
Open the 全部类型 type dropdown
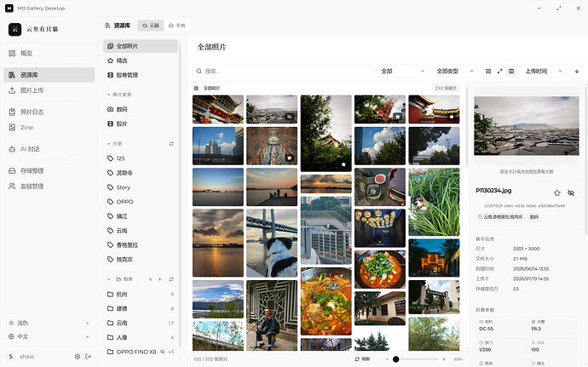pyautogui.click(x=455, y=72)
